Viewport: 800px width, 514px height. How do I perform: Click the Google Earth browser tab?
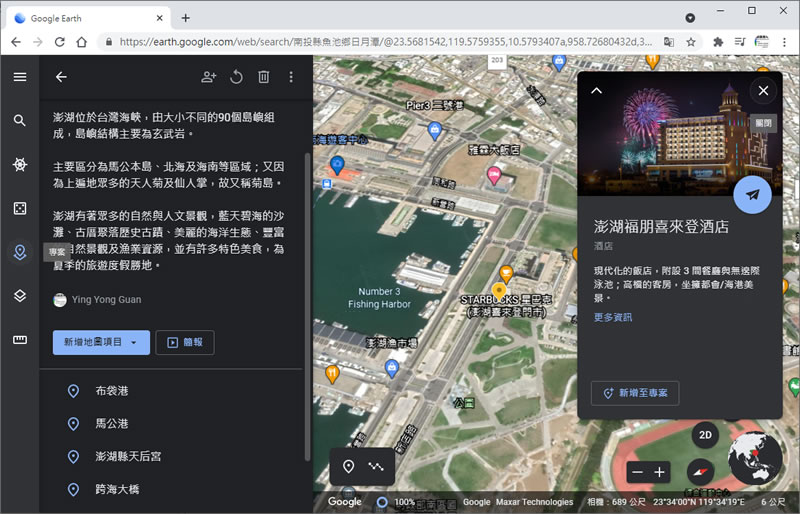[88, 18]
